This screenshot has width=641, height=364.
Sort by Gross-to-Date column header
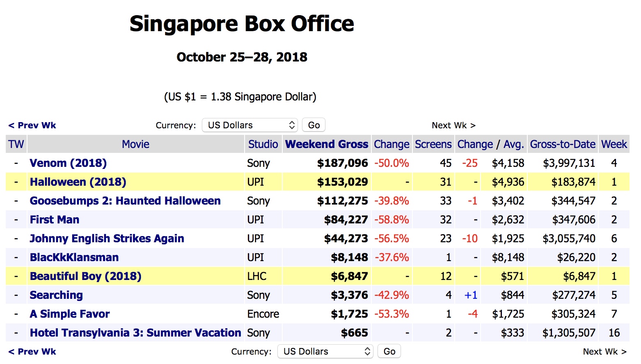tap(563, 144)
